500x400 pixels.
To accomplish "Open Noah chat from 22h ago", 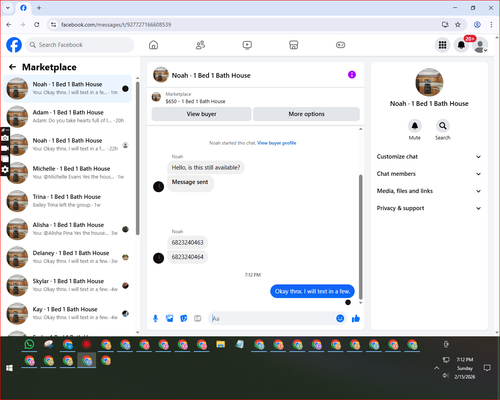I will click(67, 145).
